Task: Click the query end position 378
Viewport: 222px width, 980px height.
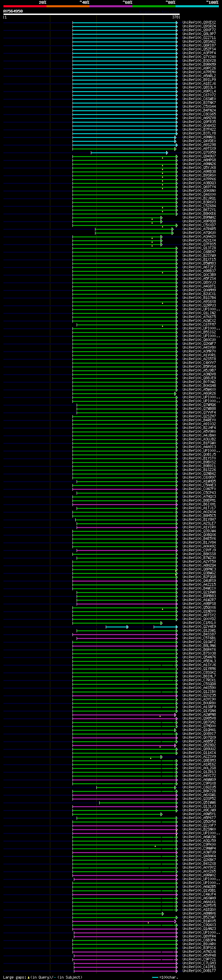Action: [175, 17]
